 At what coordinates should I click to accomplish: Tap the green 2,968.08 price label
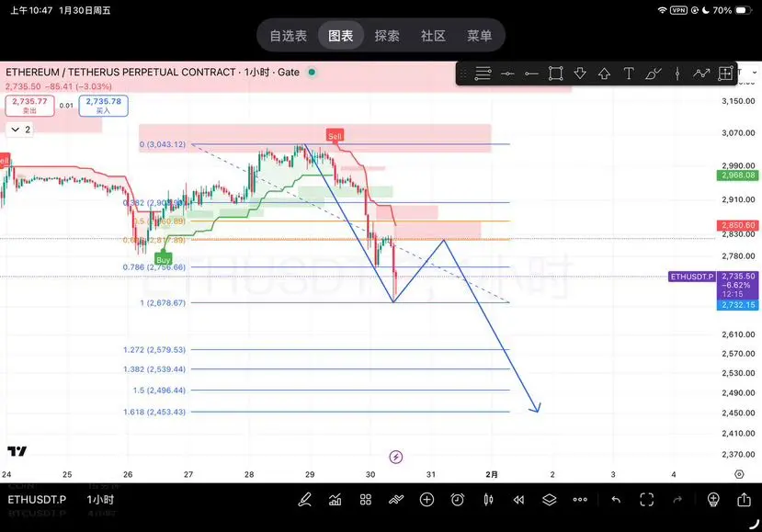738,175
